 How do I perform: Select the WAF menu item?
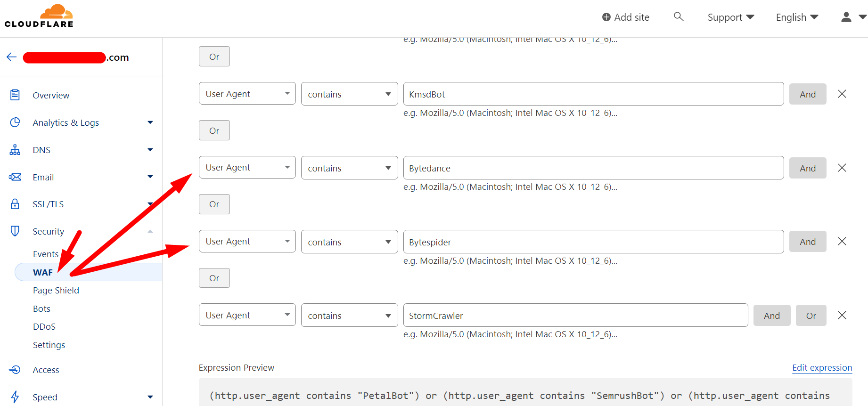89,272
